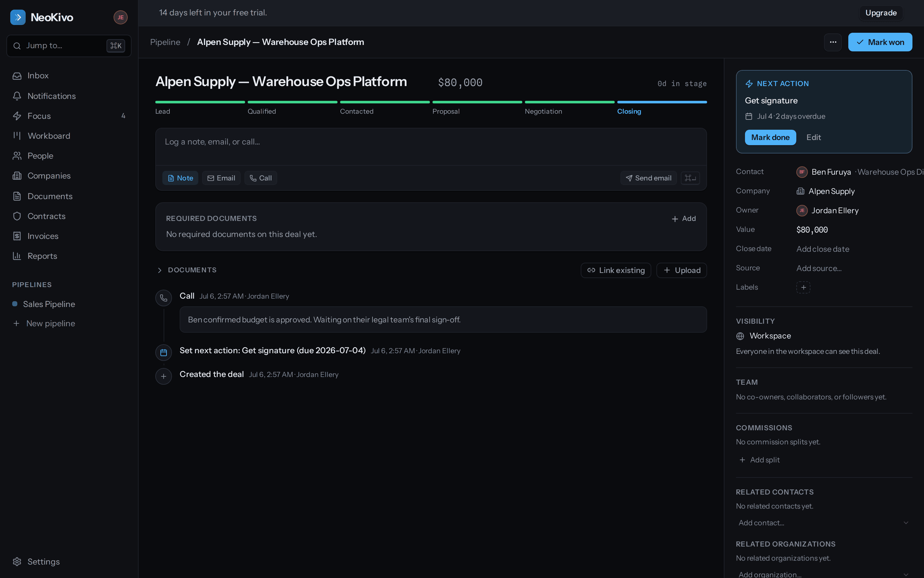Add a required document

coord(683,219)
